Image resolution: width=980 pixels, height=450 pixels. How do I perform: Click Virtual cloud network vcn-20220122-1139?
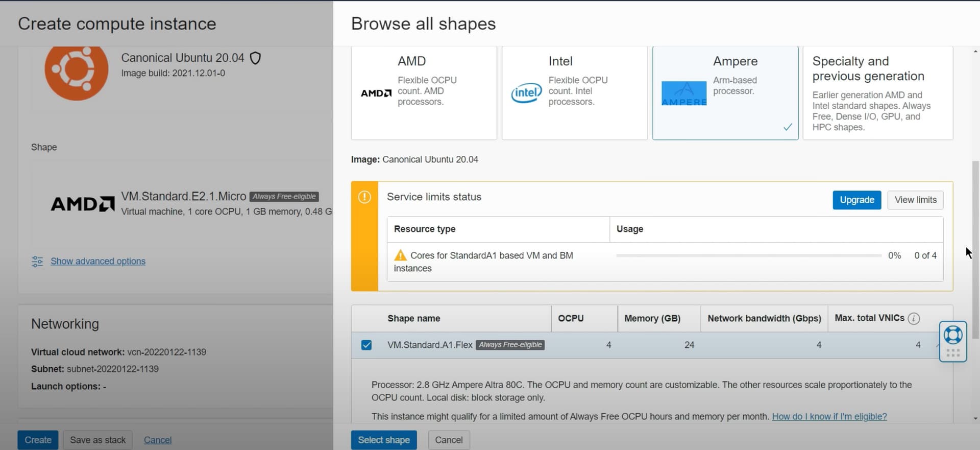(x=118, y=352)
